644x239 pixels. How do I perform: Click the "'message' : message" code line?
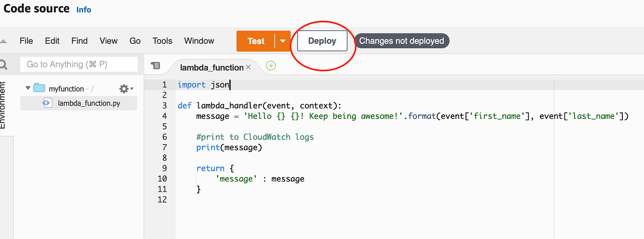260,179
